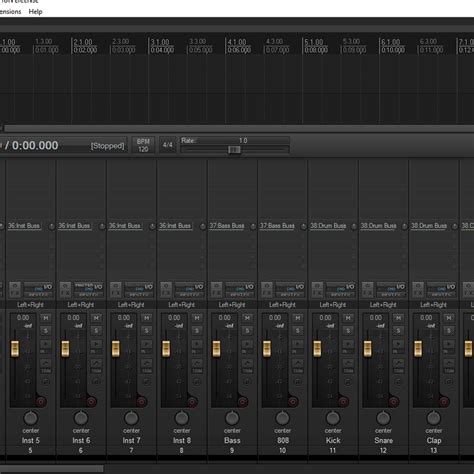Click the 37:Bass Buss send on 808

click(x=277, y=226)
